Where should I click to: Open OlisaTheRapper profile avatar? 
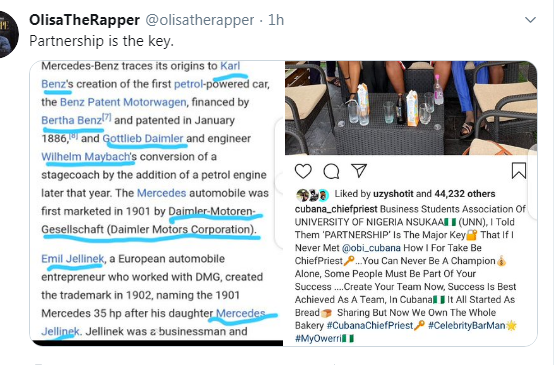6,34
